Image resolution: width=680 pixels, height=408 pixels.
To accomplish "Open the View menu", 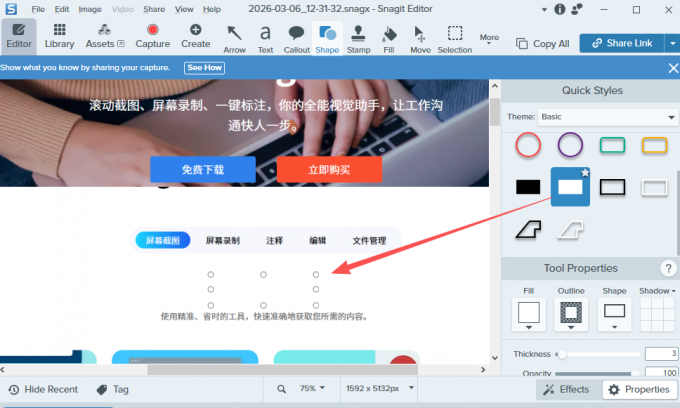I will point(184,9).
